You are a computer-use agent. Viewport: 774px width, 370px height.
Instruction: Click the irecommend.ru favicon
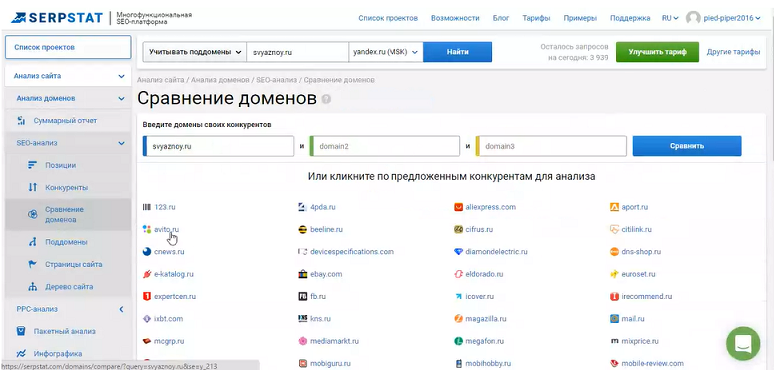(615, 296)
